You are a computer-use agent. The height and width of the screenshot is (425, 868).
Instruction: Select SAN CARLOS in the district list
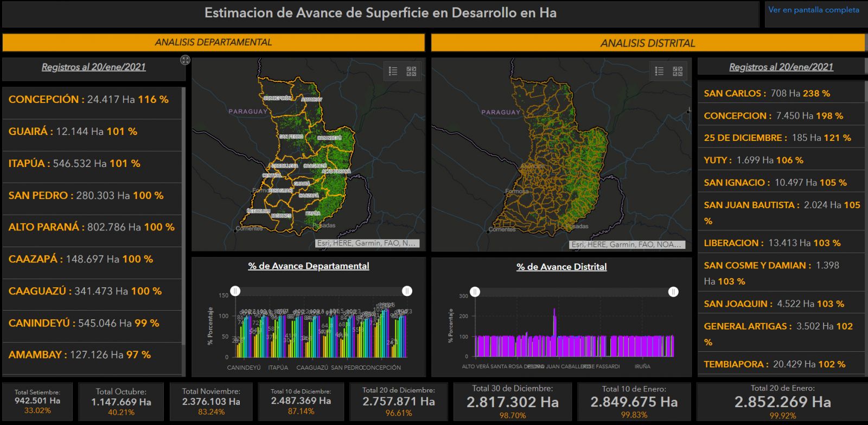pyautogui.click(x=767, y=93)
